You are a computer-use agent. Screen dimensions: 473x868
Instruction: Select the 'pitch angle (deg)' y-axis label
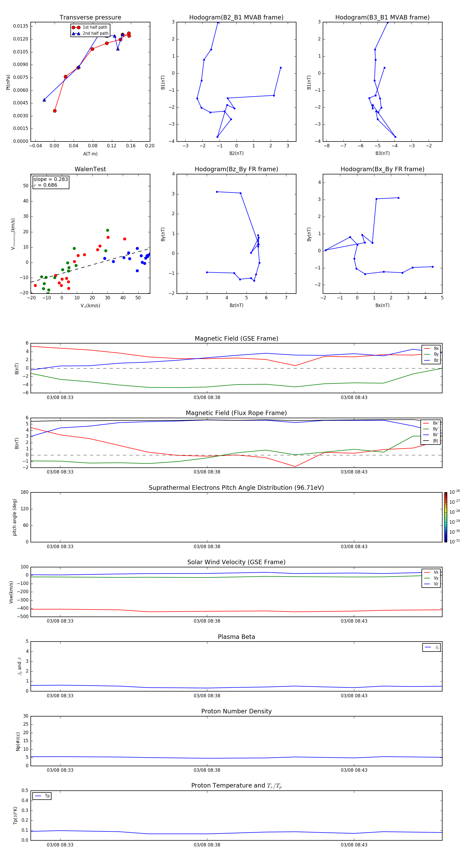point(14,517)
